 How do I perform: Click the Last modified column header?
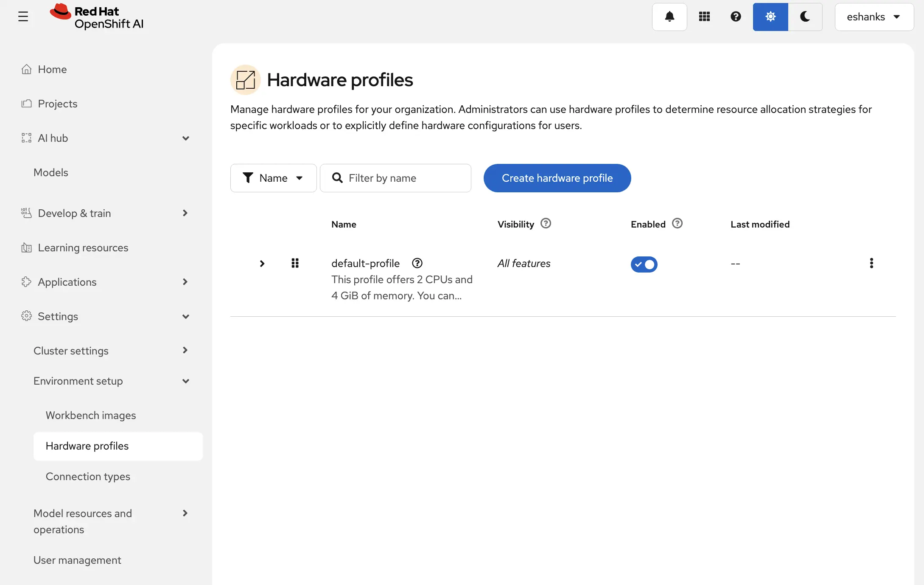pyautogui.click(x=760, y=224)
